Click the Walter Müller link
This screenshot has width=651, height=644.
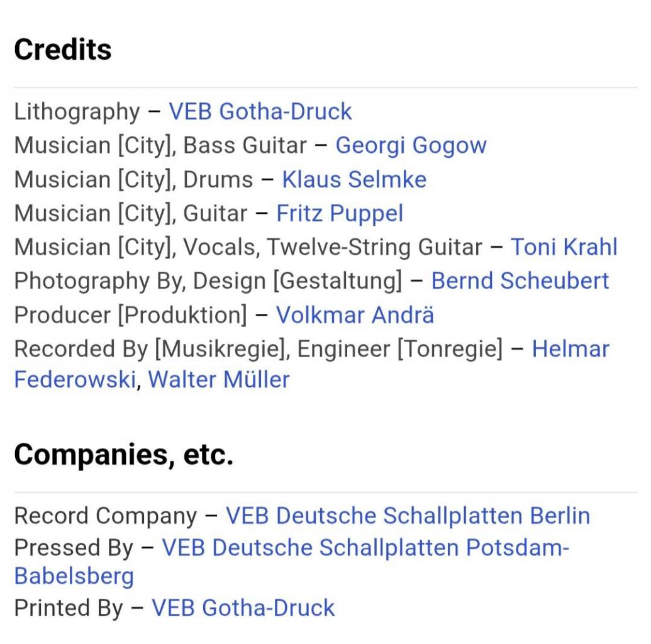point(218,380)
